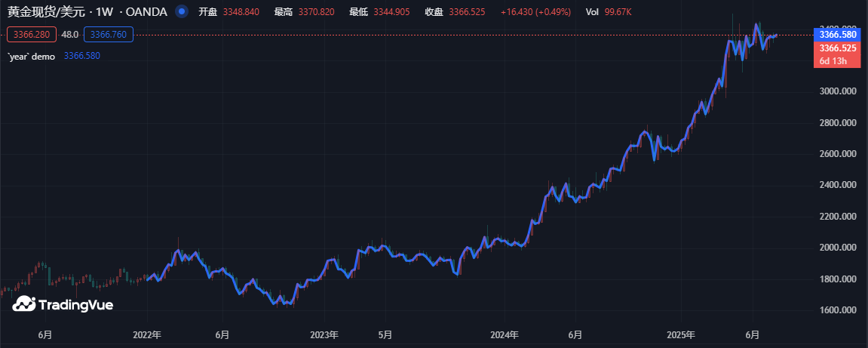Image resolution: width=868 pixels, height=348 pixels.
Task: Click the red 3366.525 last price label
Action: (x=838, y=48)
